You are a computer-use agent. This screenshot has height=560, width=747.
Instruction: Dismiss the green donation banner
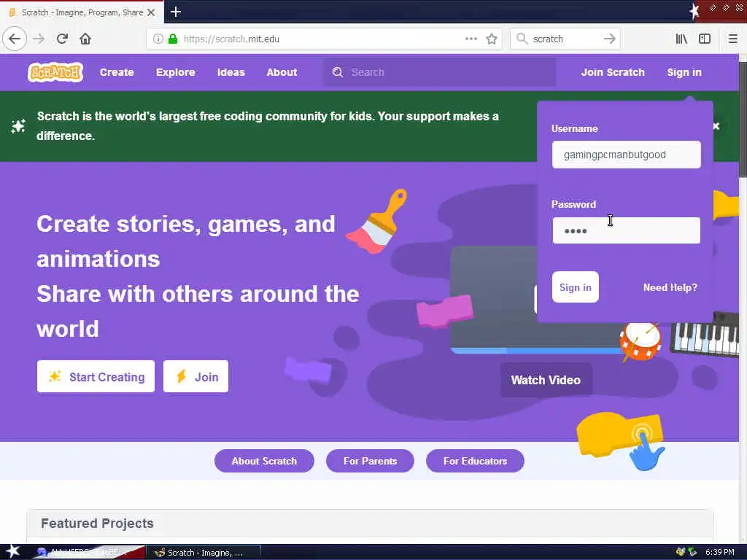pos(716,126)
